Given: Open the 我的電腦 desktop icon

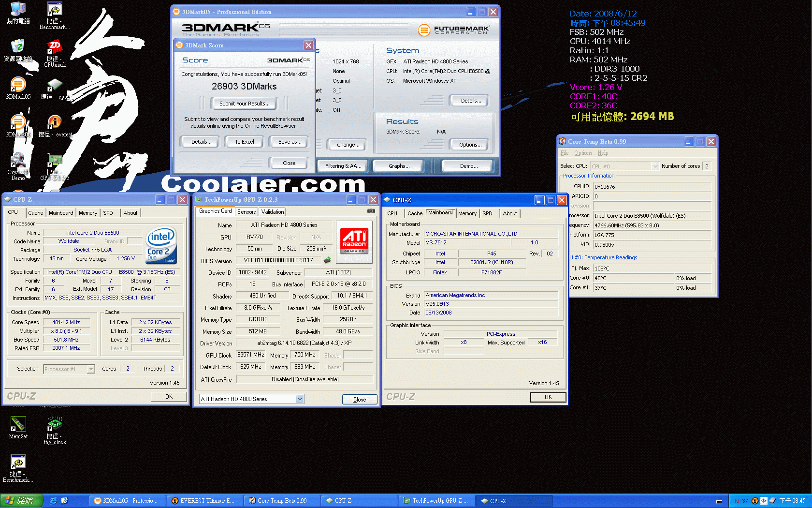Looking at the screenshot, I should pyautogui.click(x=18, y=13).
